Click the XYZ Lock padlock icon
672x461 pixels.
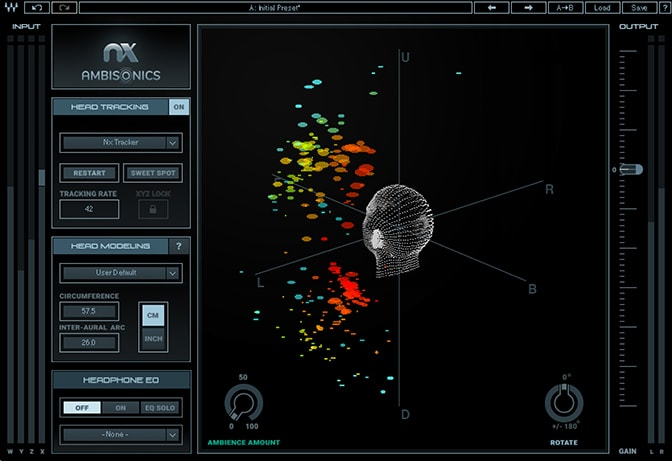pyautogui.click(x=153, y=209)
